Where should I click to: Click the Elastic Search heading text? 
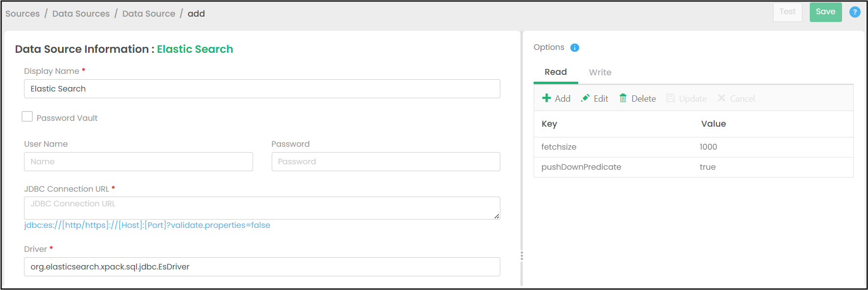click(195, 49)
